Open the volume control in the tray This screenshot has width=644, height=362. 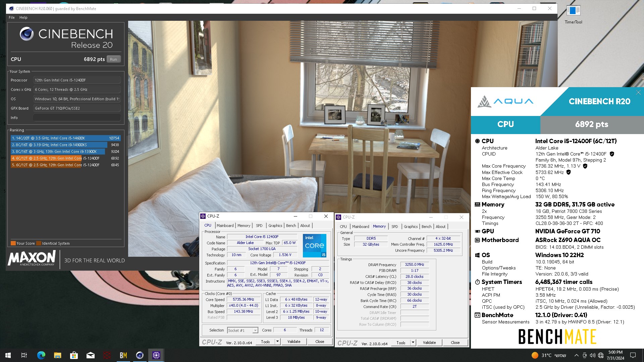(x=593, y=355)
